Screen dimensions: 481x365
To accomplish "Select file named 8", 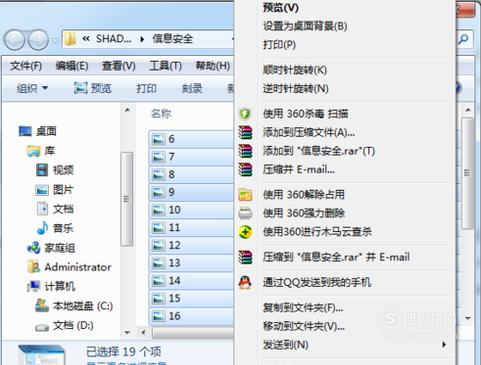I will pyautogui.click(x=191, y=174).
